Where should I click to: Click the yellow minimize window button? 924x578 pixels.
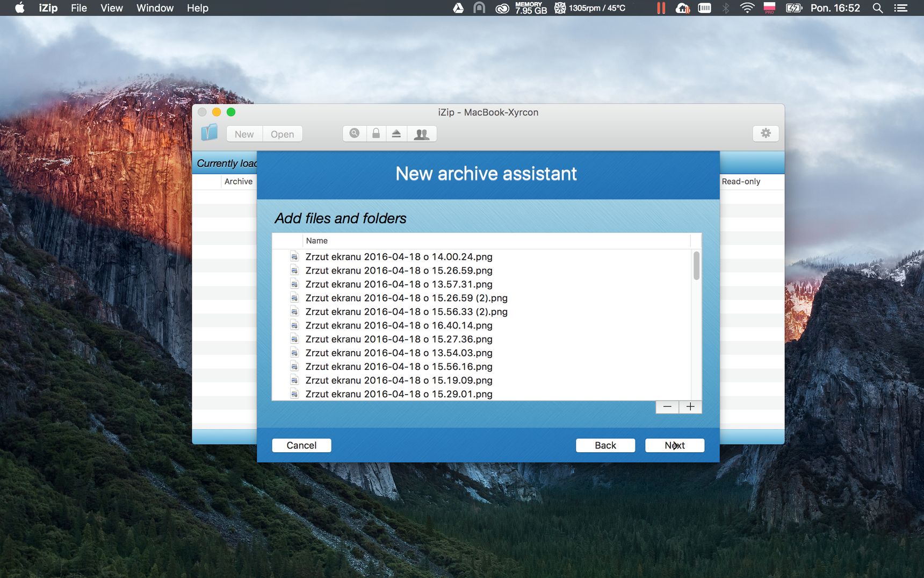(x=216, y=112)
